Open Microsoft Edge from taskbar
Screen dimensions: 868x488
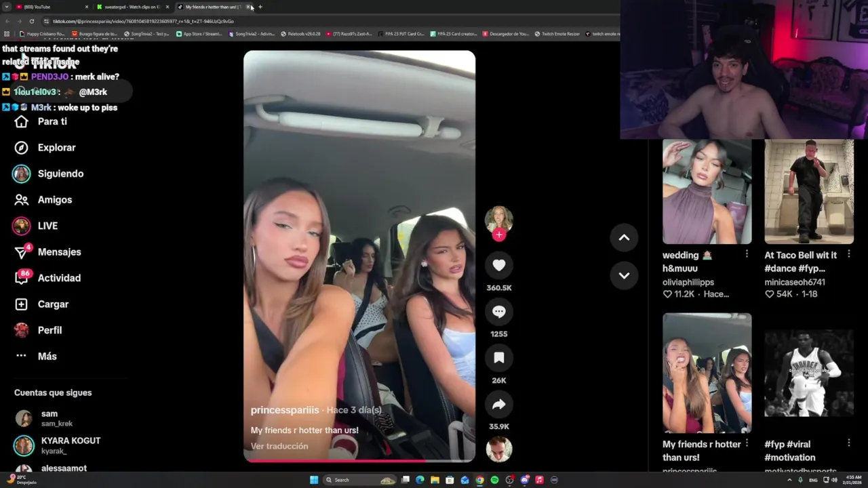pos(420,480)
